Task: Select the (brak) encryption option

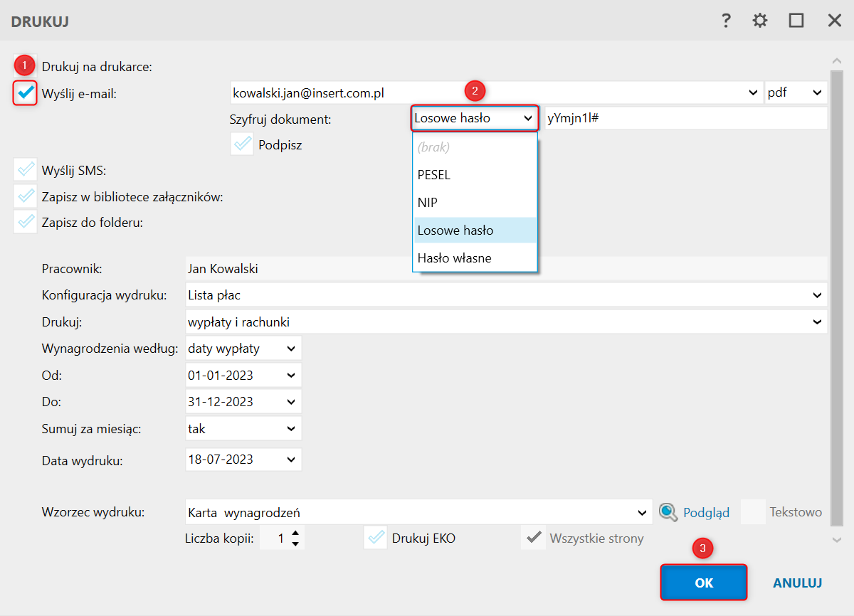Action: 475,147
